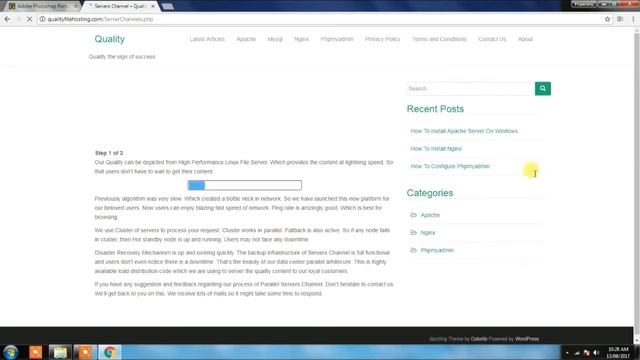The height and width of the screenshot is (360, 640).
Task: Submit search with the green magnifier button
Action: 542,88
